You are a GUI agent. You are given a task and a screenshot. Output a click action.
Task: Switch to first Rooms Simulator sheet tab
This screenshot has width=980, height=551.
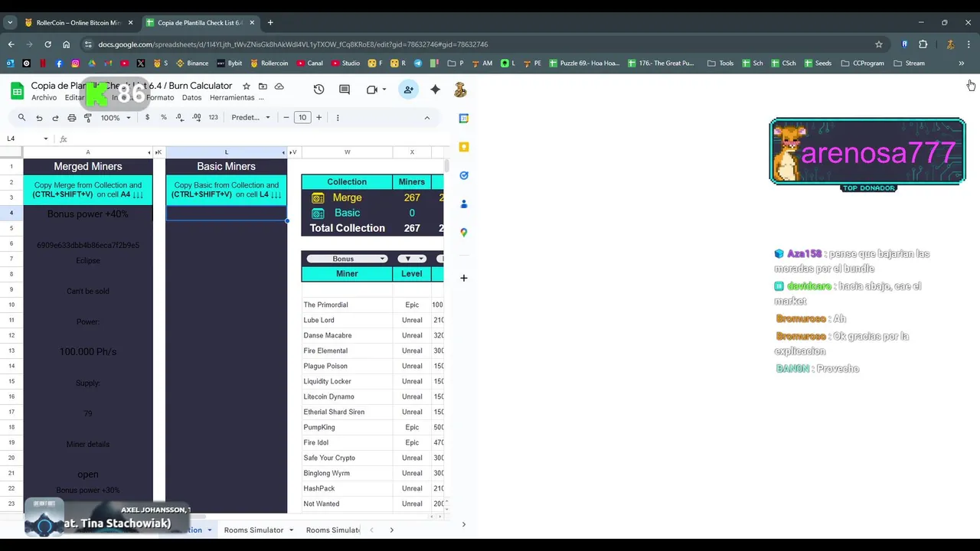tap(253, 530)
